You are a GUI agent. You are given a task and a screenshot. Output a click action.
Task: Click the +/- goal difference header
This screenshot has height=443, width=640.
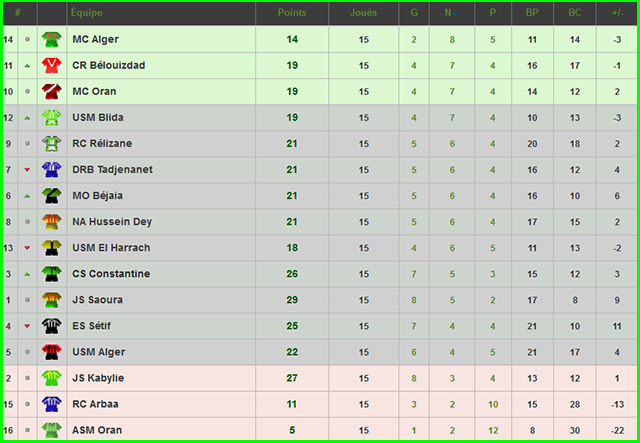click(616, 13)
